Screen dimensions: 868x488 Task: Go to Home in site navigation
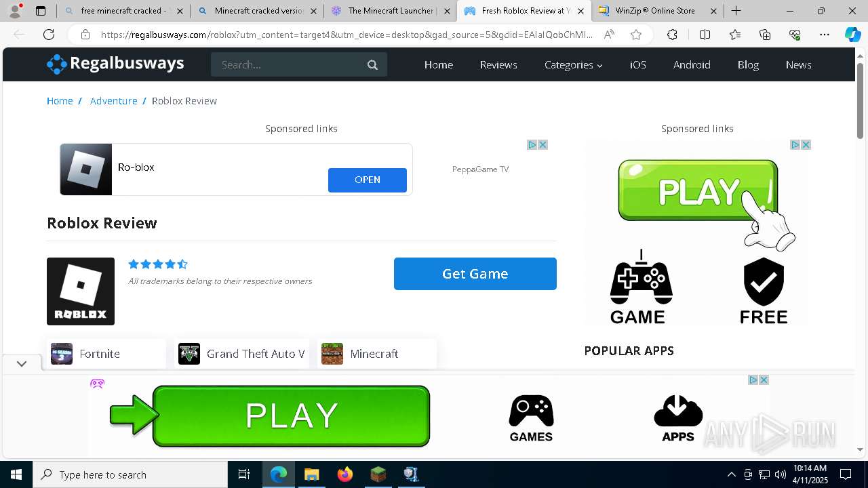point(439,65)
